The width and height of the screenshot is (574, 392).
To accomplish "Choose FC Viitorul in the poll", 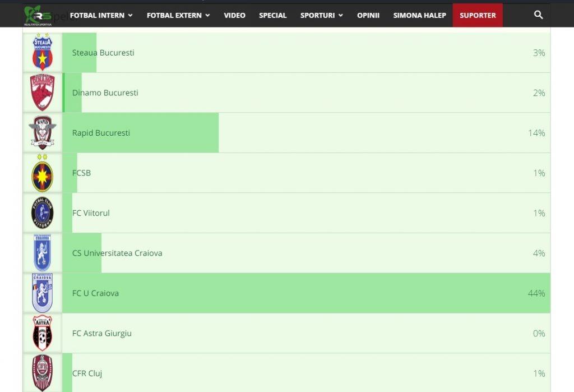I will click(306, 213).
